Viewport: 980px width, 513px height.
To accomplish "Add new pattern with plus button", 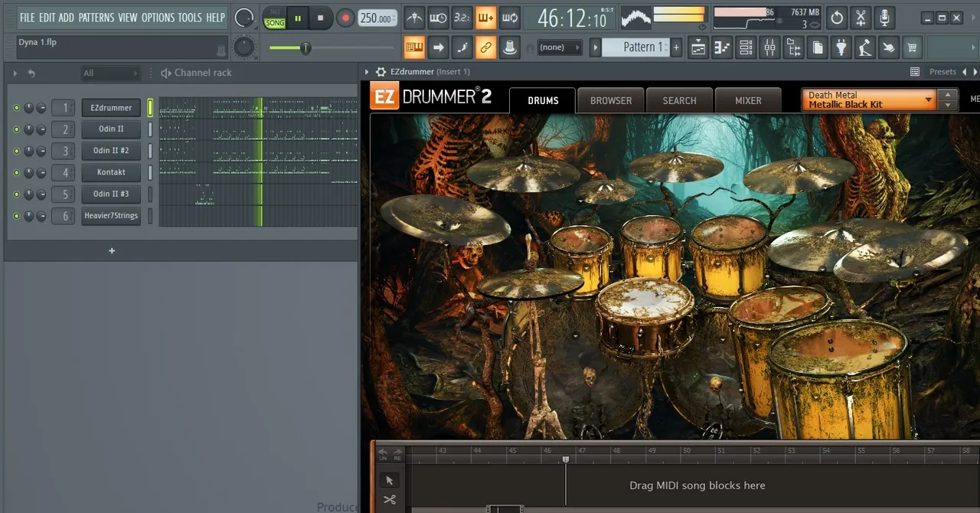I will pyautogui.click(x=676, y=47).
